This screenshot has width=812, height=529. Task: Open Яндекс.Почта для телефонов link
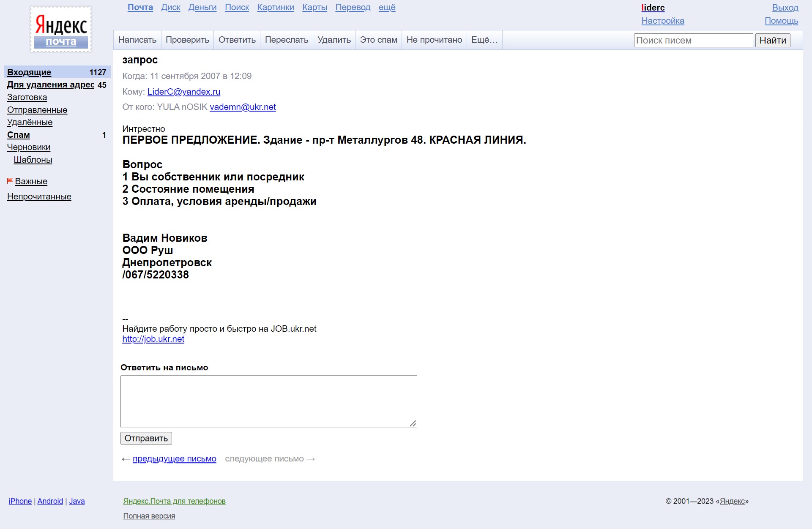point(175,501)
